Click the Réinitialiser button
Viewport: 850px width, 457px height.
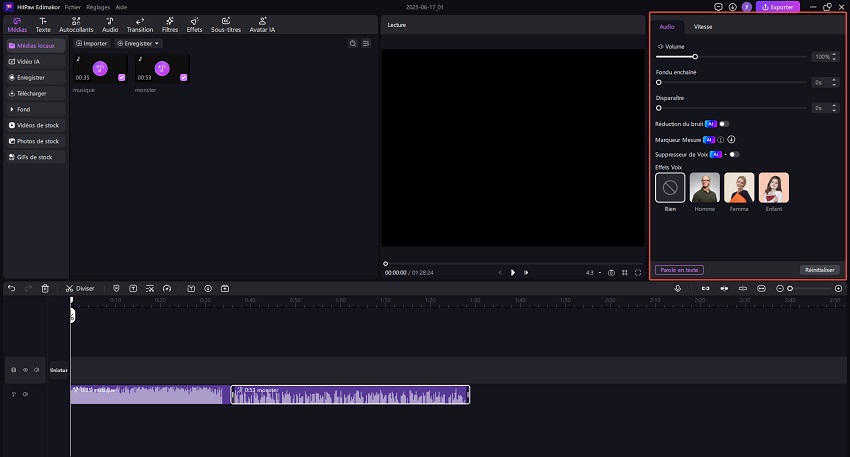820,270
